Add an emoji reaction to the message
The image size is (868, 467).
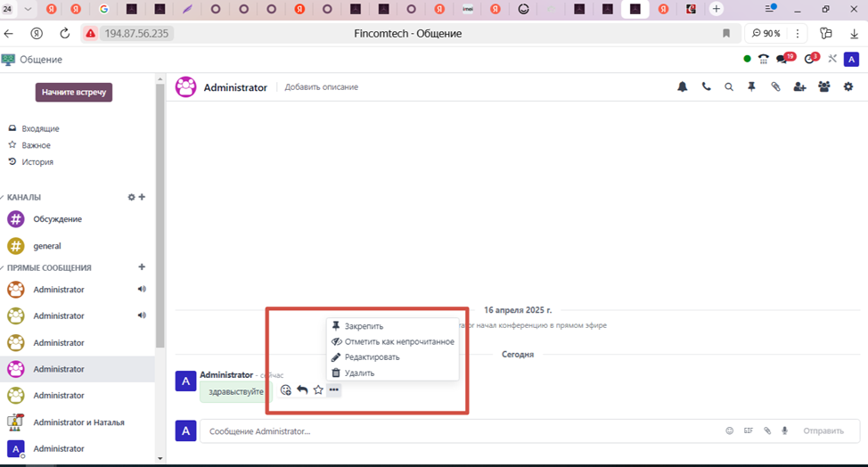click(x=286, y=390)
